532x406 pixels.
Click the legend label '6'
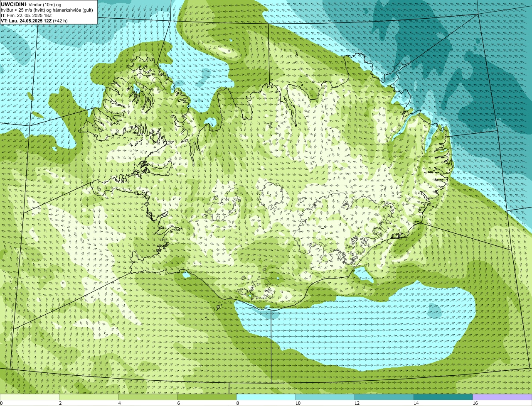click(178, 403)
